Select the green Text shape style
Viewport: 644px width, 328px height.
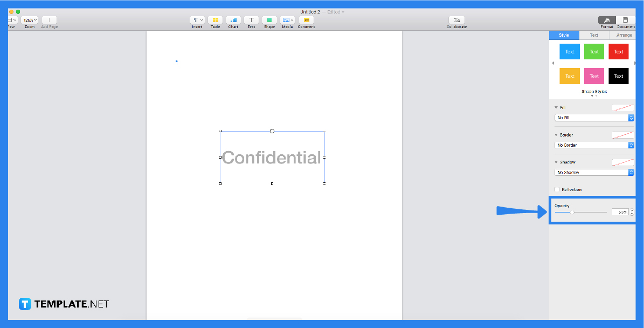coord(593,51)
